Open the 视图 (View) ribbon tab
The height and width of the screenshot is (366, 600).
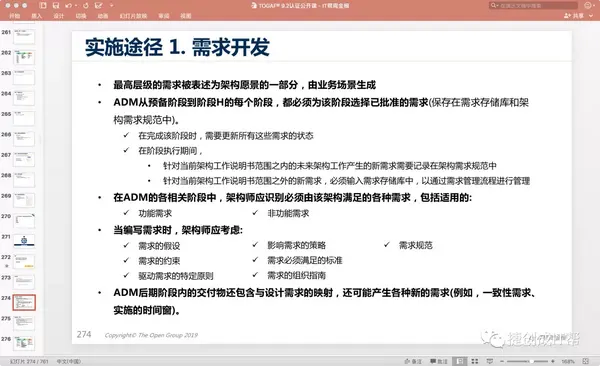point(186,16)
